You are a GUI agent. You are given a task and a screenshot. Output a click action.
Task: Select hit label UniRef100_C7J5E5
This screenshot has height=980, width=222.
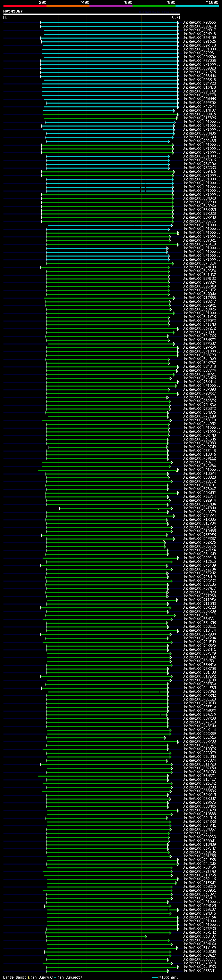click(x=199, y=72)
